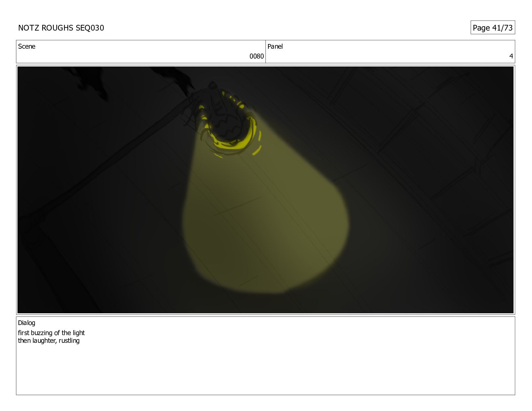
Task: Click the scene number '0080'
Action: point(257,56)
